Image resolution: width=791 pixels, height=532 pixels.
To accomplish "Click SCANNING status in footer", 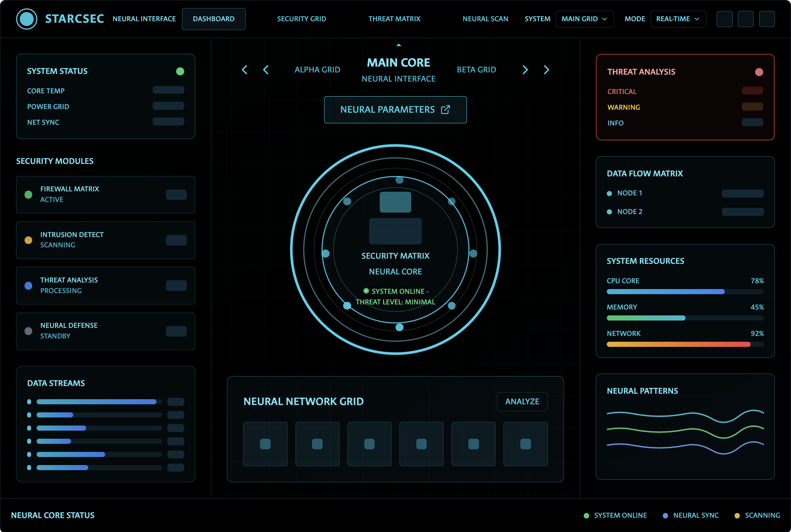I will tap(757, 516).
